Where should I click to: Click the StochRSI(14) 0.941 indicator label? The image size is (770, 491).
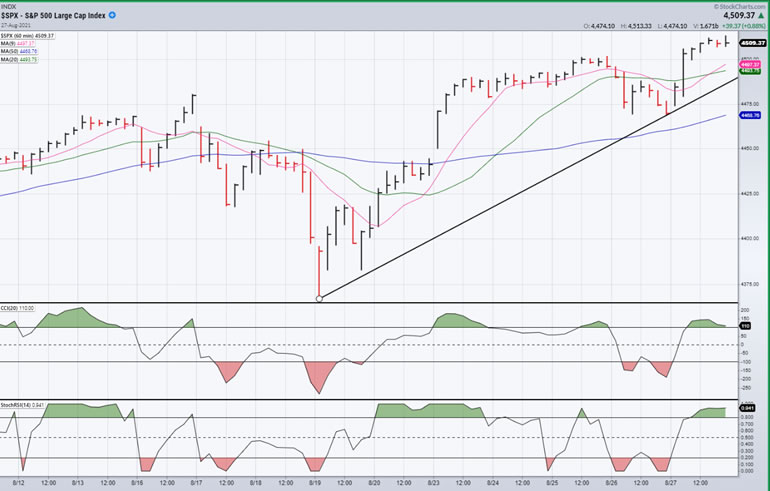point(22,405)
